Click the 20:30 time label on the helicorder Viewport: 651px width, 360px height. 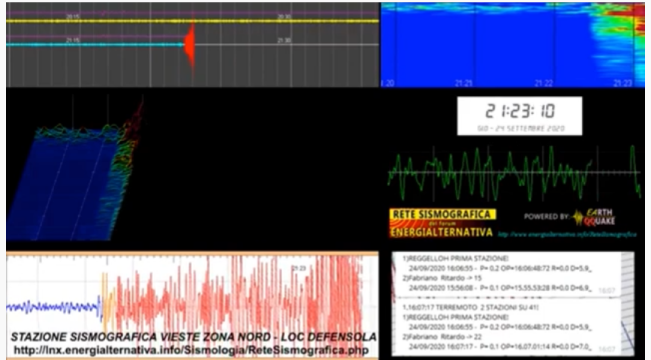click(x=284, y=17)
